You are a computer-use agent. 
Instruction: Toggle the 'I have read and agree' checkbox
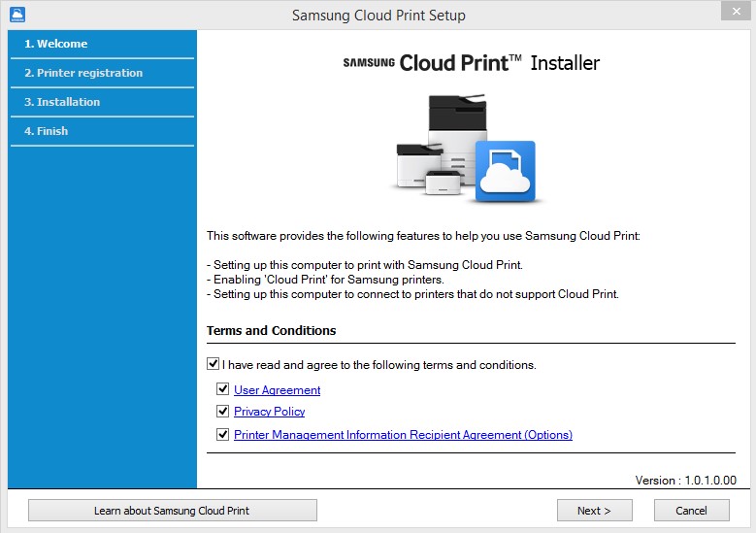(x=214, y=364)
